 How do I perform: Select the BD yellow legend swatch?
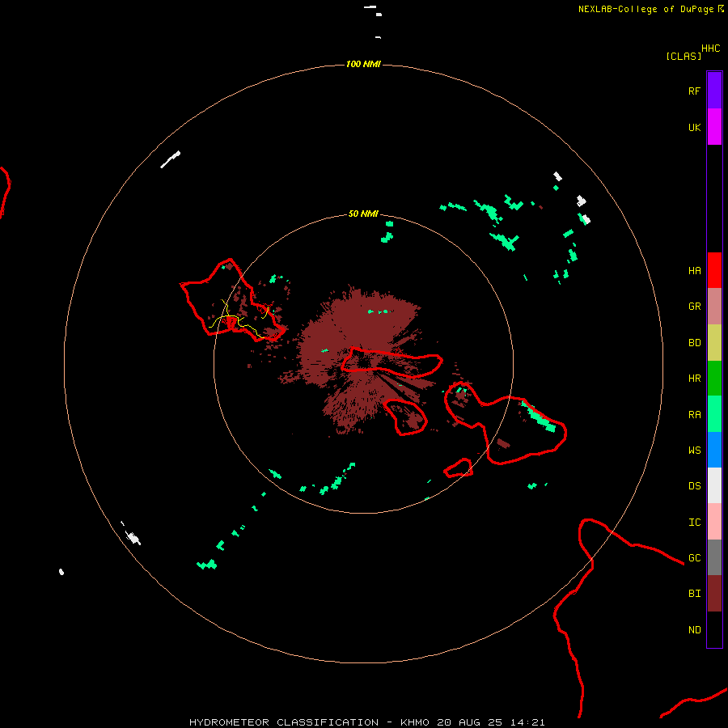[714, 343]
